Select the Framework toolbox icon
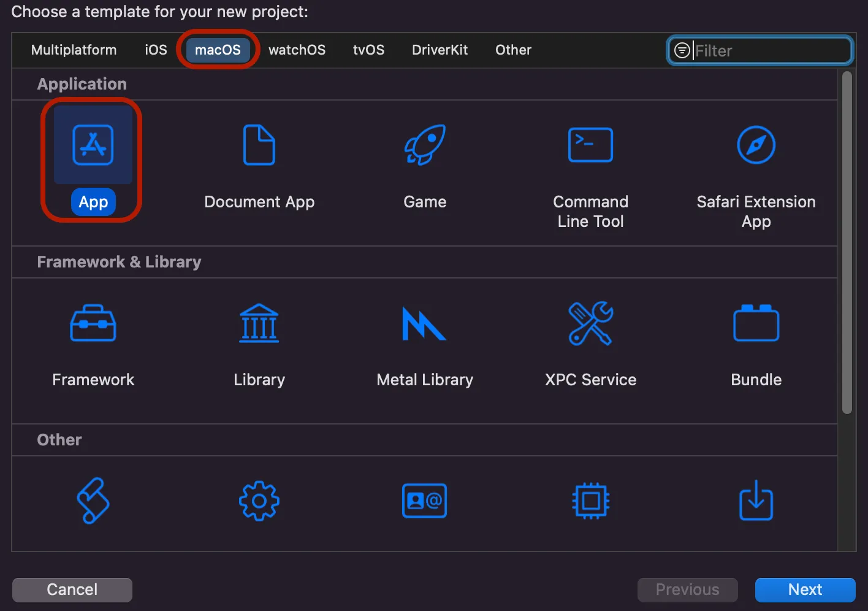 point(93,323)
